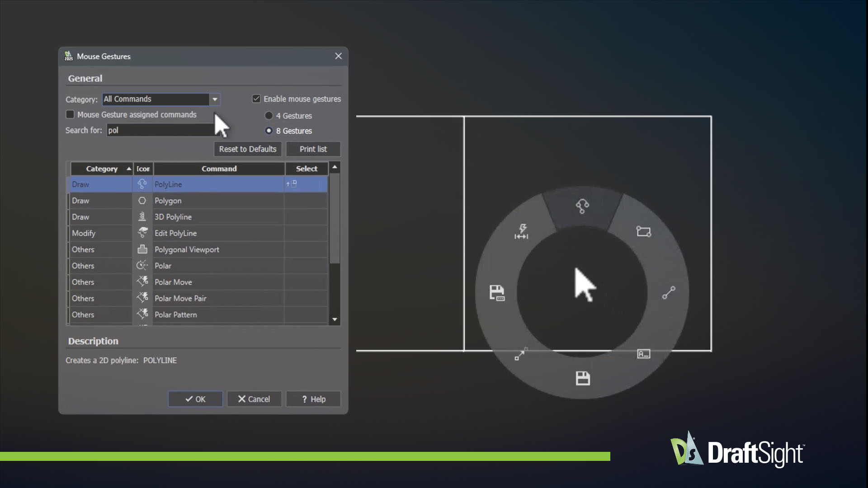868x488 pixels.
Task: Select the PolyLine icon in gesture wheel
Action: pos(582,206)
